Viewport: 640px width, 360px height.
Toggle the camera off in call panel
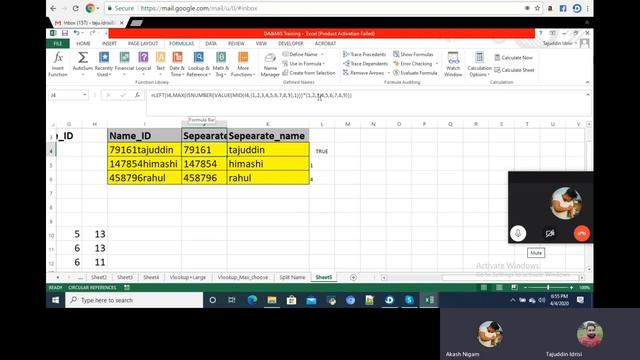click(550, 233)
